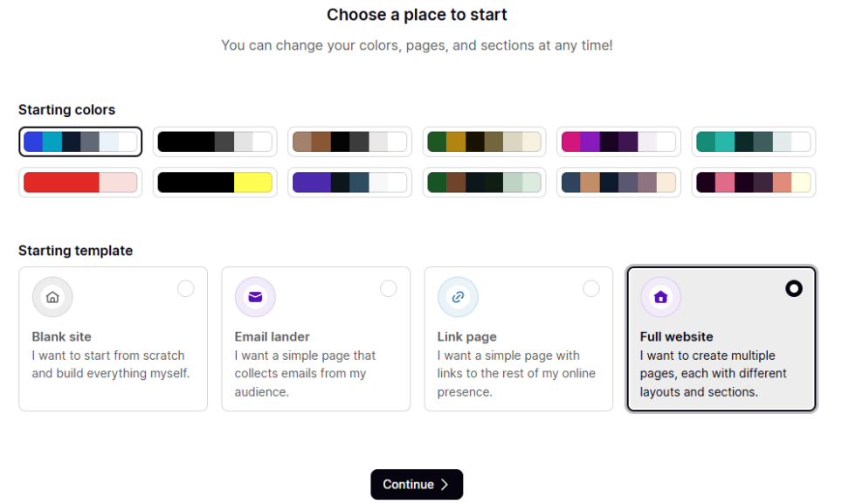The height and width of the screenshot is (504, 856).
Task: Pick the pink and purple color palette
Action: [x=618, y=142]
